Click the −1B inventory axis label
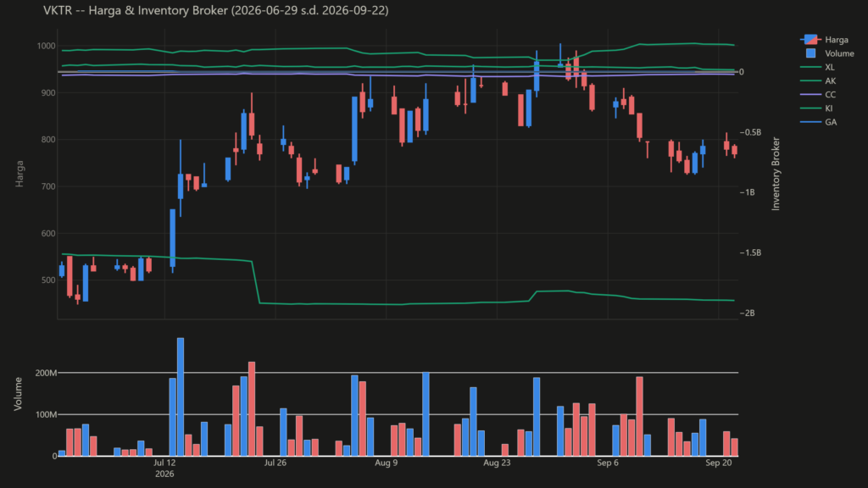This screenshot has height=488, width=868. [748, 192]
